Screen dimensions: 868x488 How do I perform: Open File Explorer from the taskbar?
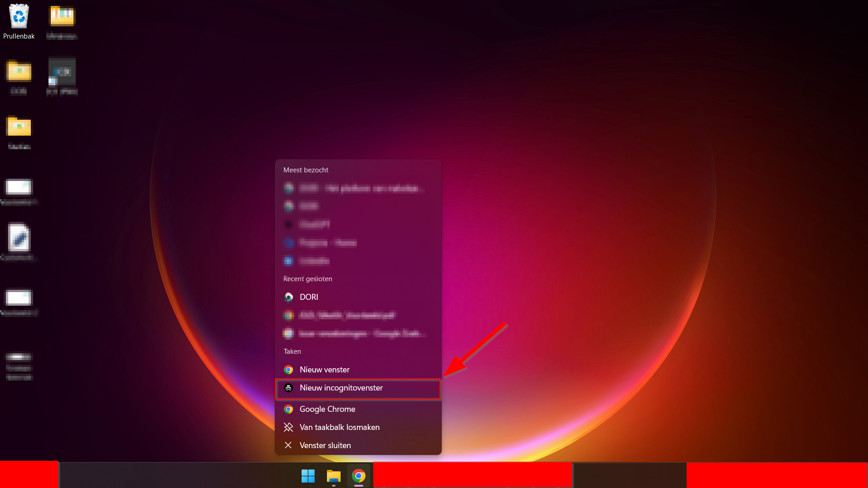point(333,476)
